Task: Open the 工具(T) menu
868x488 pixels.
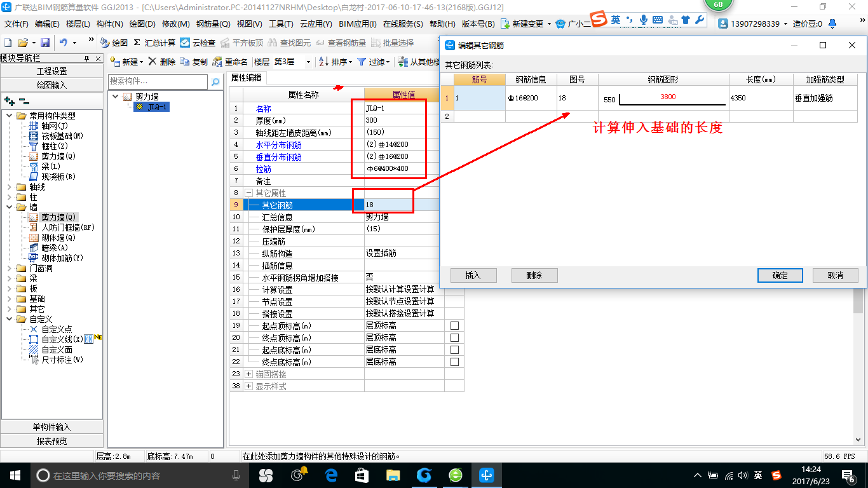Action: click(x=281, y=24)
